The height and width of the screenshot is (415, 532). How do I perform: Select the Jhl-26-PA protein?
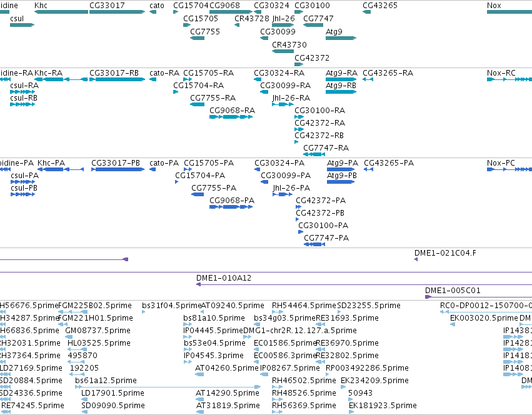click(283, 194)
